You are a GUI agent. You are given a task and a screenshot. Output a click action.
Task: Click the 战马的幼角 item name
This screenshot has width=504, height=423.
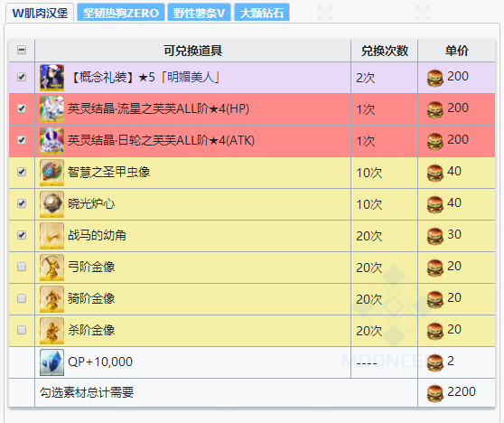(97, 236)
